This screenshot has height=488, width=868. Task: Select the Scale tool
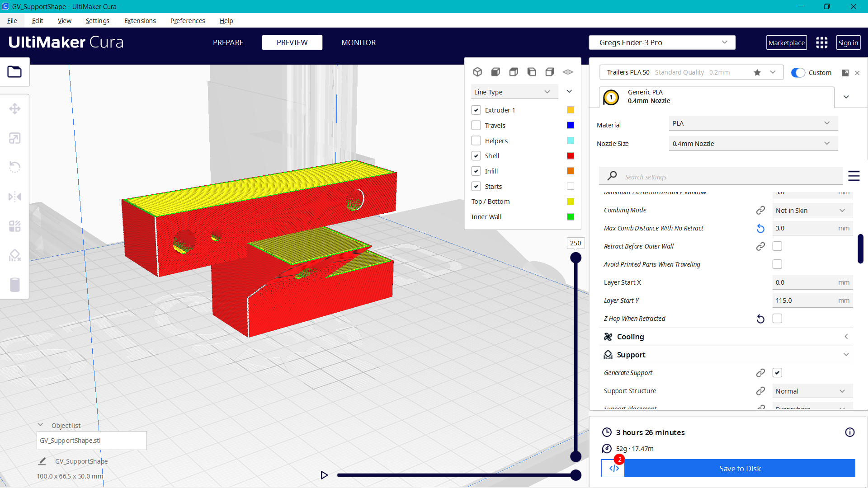14,138
